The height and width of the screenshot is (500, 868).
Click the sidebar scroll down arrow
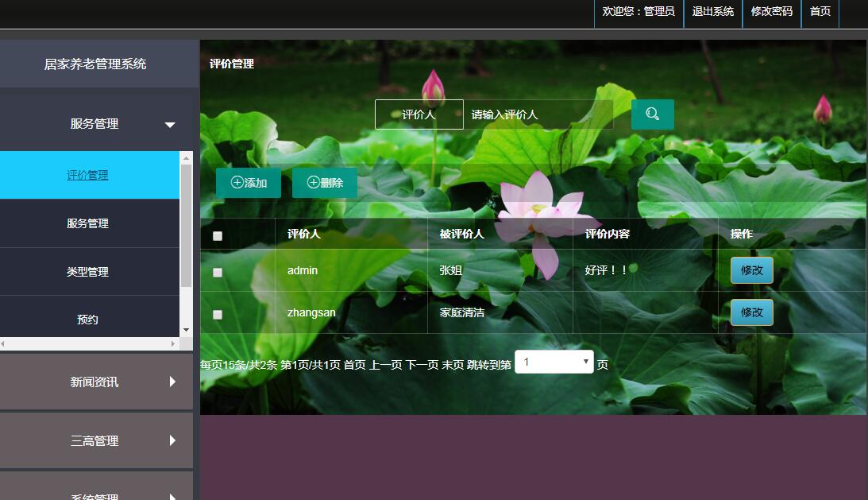(x=186, y=330)
